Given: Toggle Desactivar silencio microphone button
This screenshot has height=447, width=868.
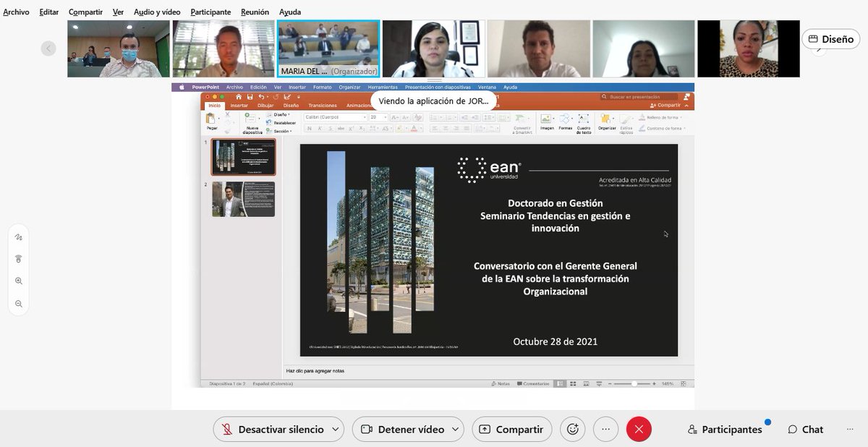Looking at the screenshot, I should click(x=272, y=429).
